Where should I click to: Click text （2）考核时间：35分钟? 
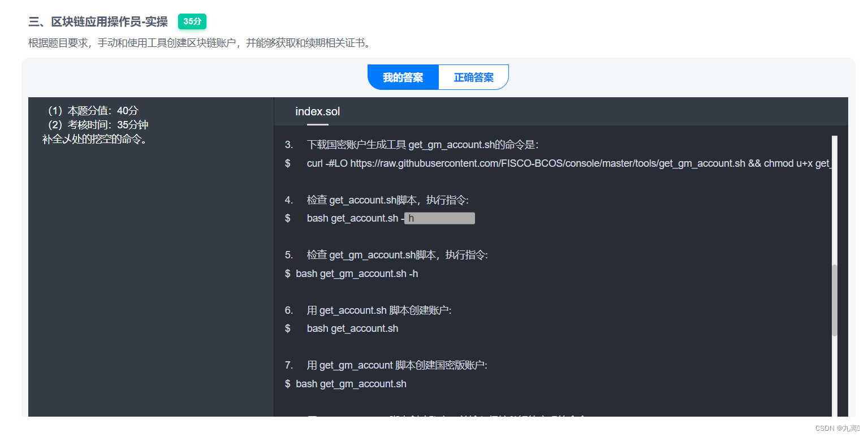tap(96, 124)
